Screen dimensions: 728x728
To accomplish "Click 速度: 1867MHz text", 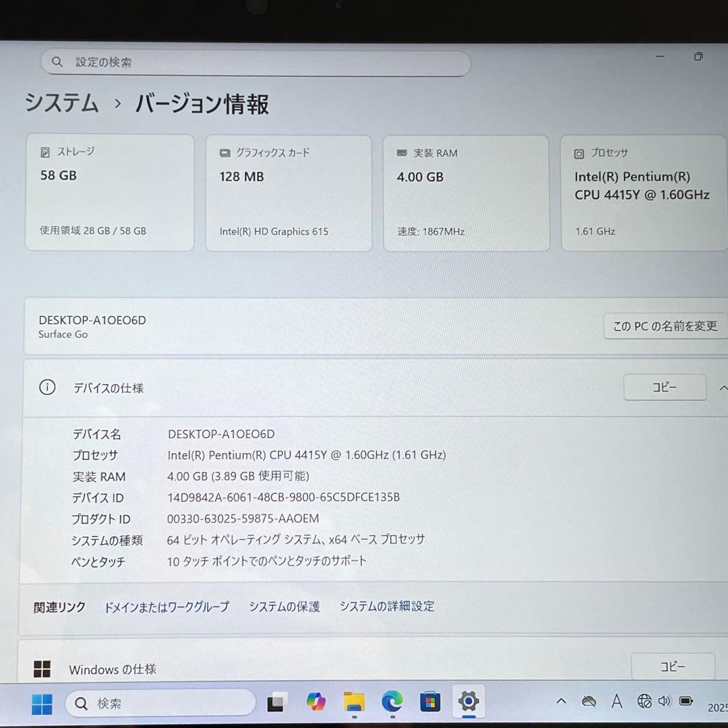I will [431, 231].
